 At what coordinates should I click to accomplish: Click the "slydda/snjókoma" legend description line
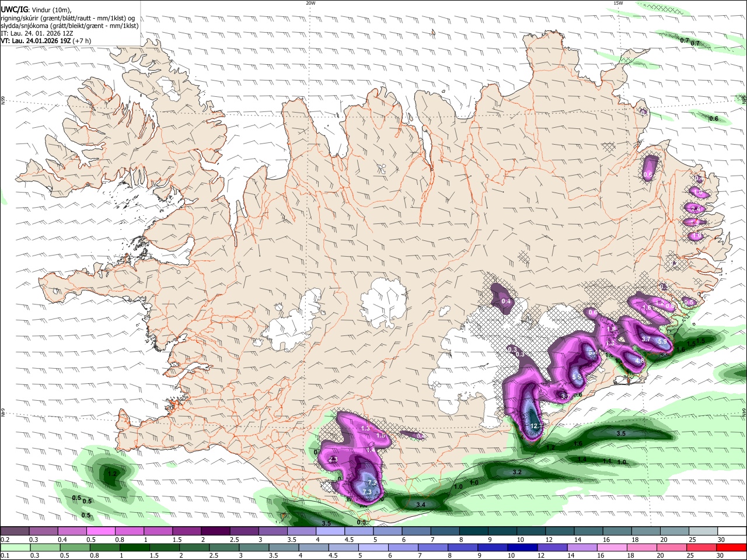coord(69,26)
